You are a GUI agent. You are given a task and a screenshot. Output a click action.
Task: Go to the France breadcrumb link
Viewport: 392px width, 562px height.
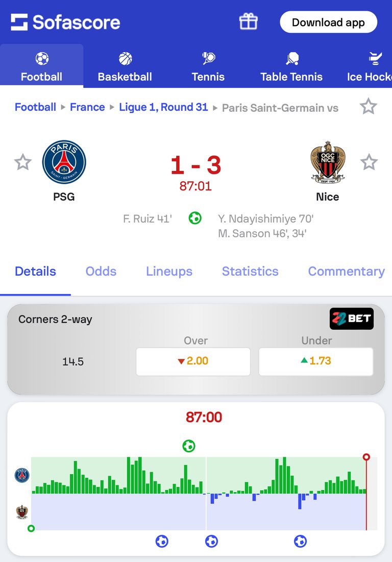pyautogui.click(x=87, y=107)
